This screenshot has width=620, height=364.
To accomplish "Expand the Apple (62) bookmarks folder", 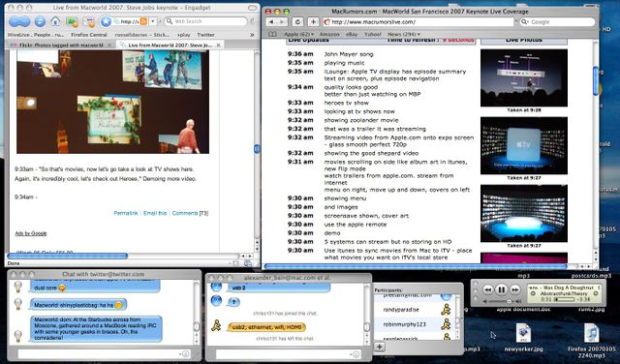I will coord(298,35).
